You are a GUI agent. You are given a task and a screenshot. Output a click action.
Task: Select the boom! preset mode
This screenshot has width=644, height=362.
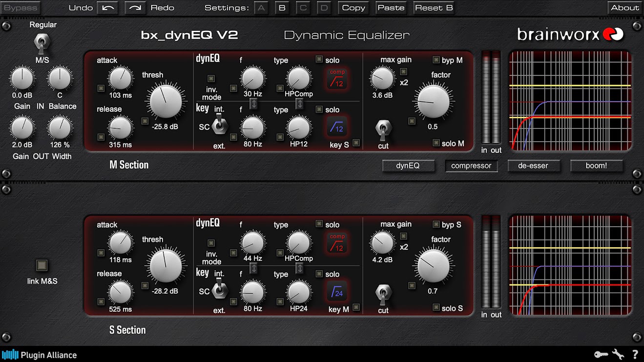click(597, 166)
